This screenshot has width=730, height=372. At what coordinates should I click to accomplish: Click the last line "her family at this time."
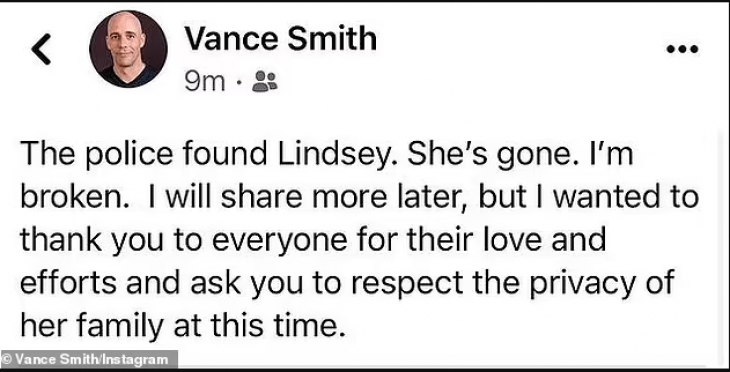pos(183,325)
